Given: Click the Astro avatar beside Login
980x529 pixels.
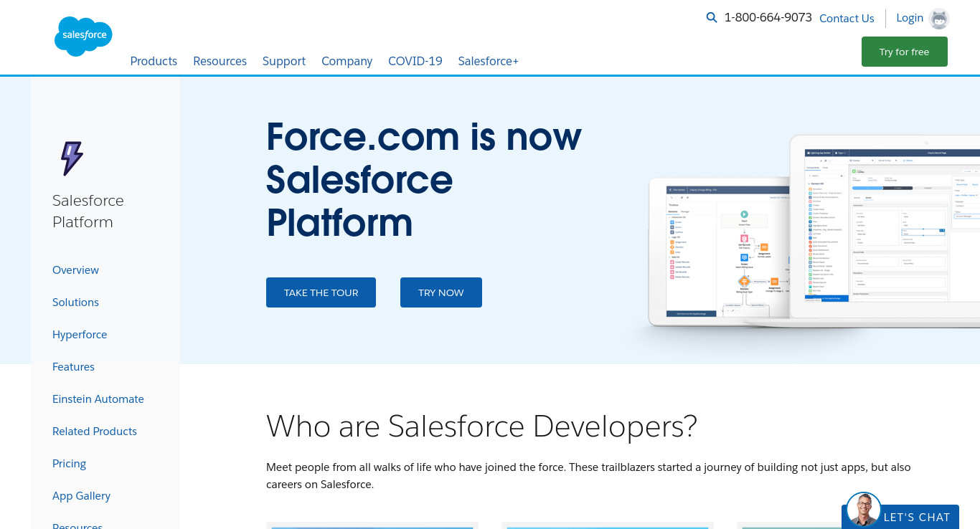Looking at the screenshot, I should tap(939, 19).
